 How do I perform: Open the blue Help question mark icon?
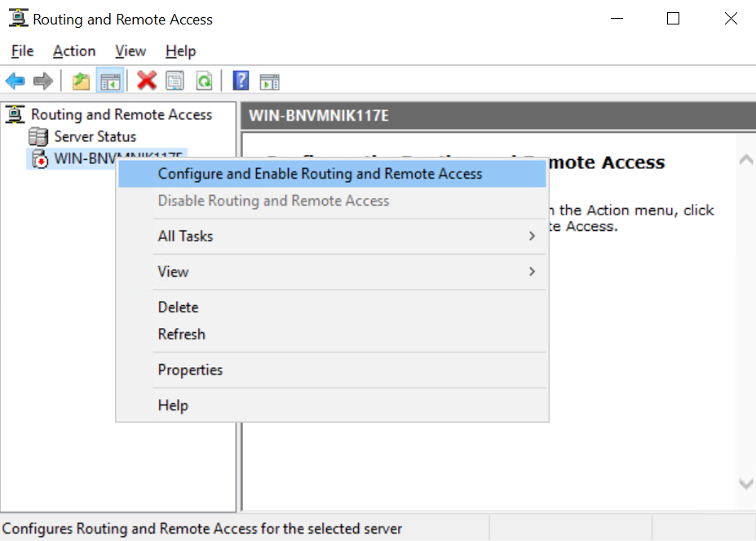point(241,81)
